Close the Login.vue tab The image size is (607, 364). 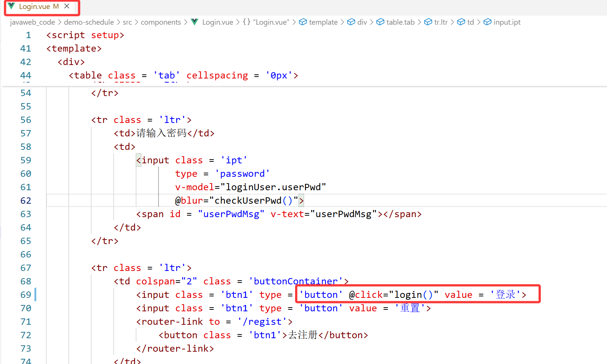click(x=67, y=6)
